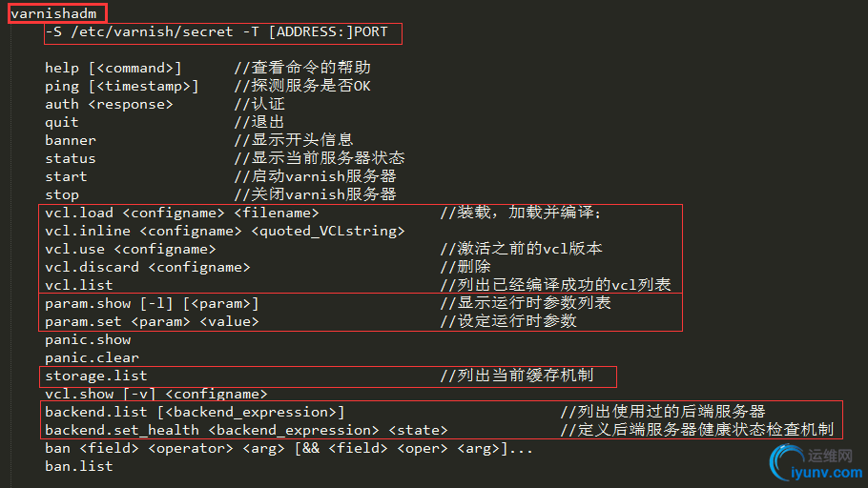The image size is (868, 488).
Task: Click the storage.list command
Action: 96,376
